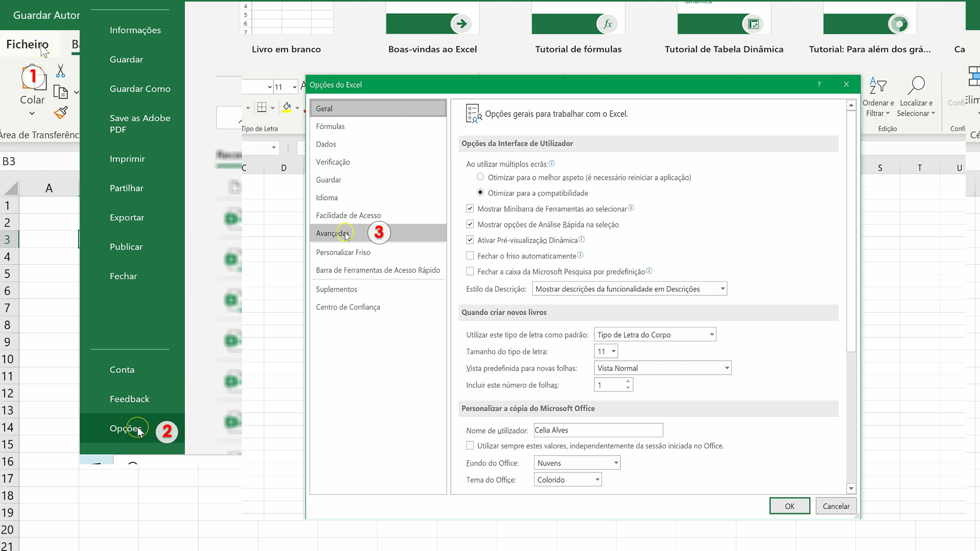The width and height of the screenshot is (980, 551).
Task: Click the Cut scissors icon
Action: point(61,71)
